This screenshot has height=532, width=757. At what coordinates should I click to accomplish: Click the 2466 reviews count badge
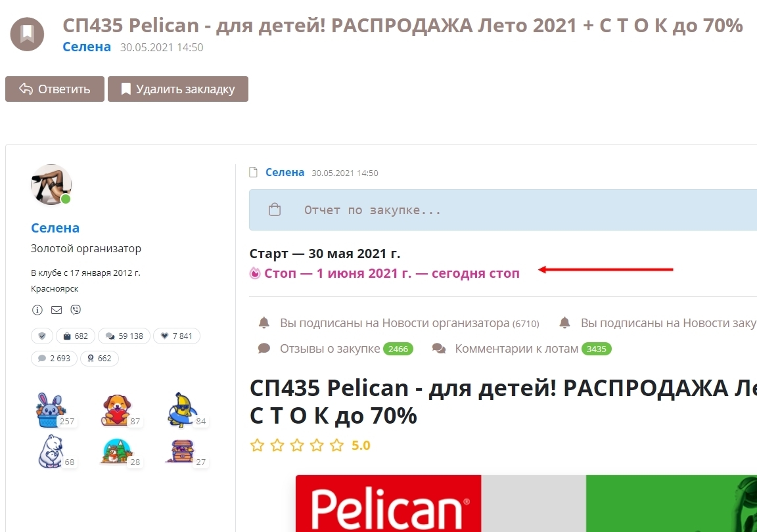[x=398, y=349]
